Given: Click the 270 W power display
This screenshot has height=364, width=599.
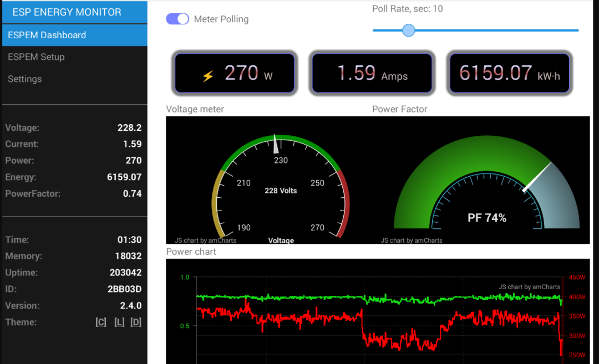Looking at the screenshot, I should [x=235, y=73].
